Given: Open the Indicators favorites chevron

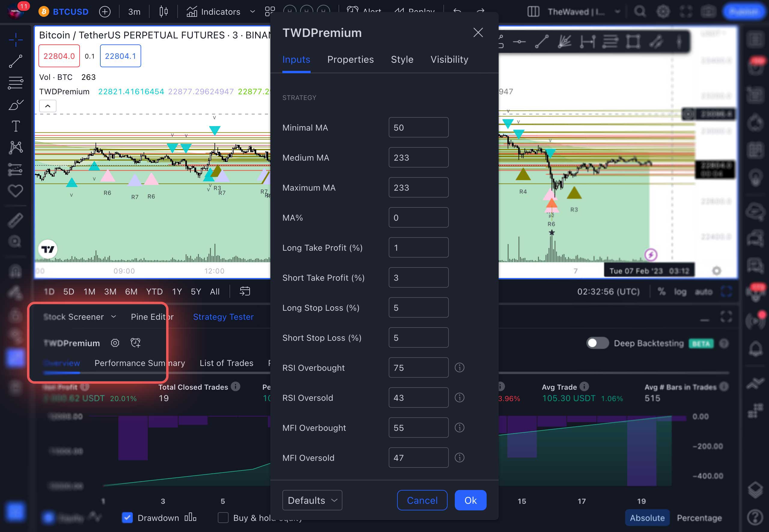Looking at the screenshot, I should click(x=252, y=12).
